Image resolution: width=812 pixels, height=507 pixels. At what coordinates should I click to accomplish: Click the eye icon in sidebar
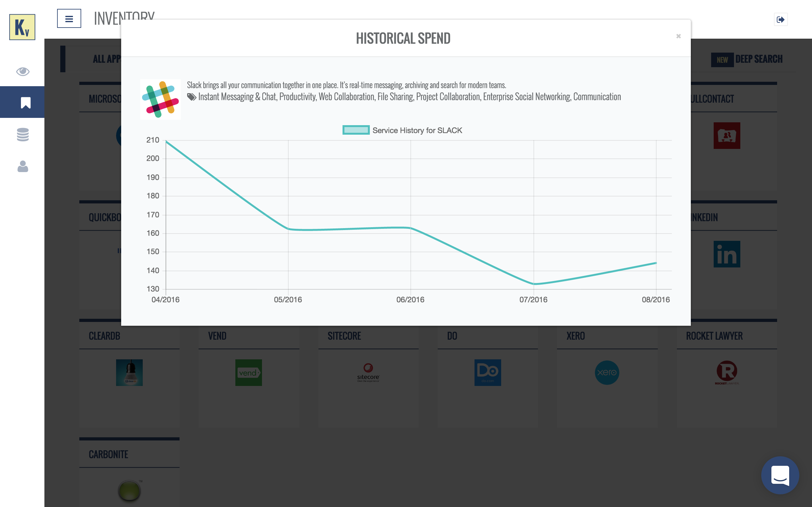[x=23, y=71]
